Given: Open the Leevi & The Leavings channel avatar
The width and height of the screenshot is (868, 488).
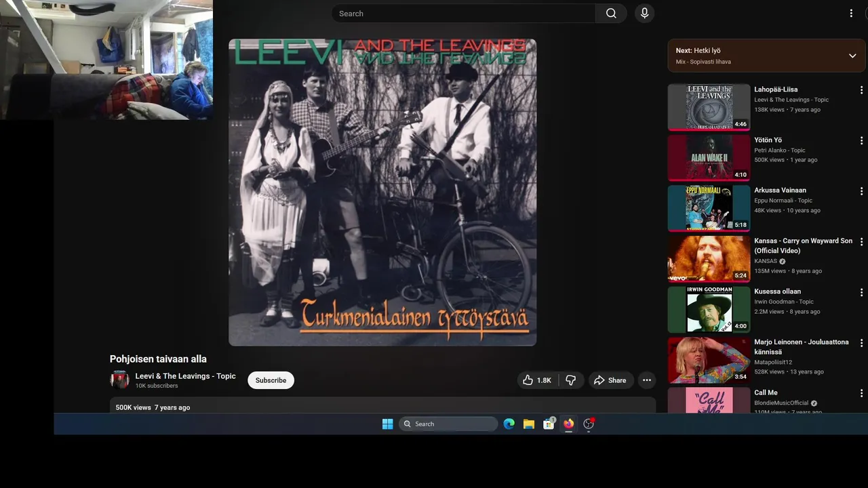Looking at the screenshot, I should [x=119, y=380].
